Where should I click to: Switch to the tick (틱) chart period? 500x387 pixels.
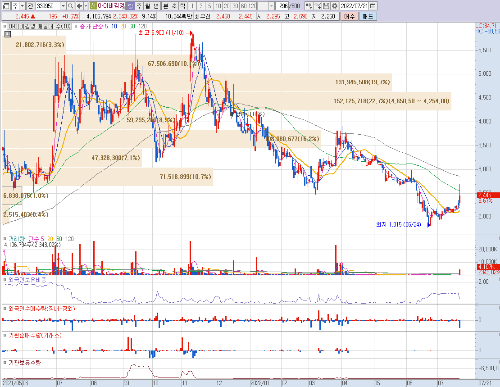pyautogui.click(x=183, y=6)
